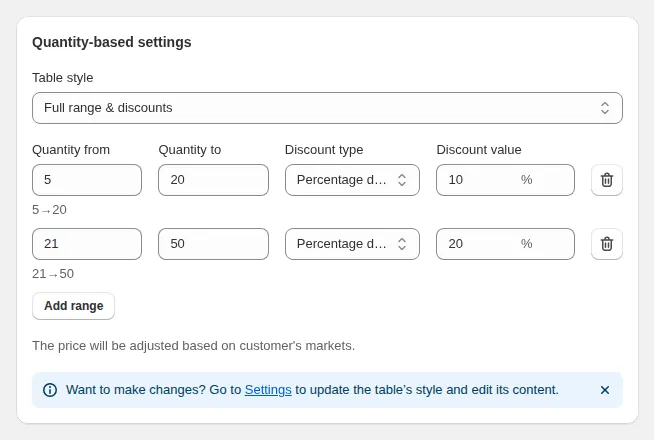
Task: Focus the Quantity from field containing 21
Action: pyautogui.click(x=87, y=244)
